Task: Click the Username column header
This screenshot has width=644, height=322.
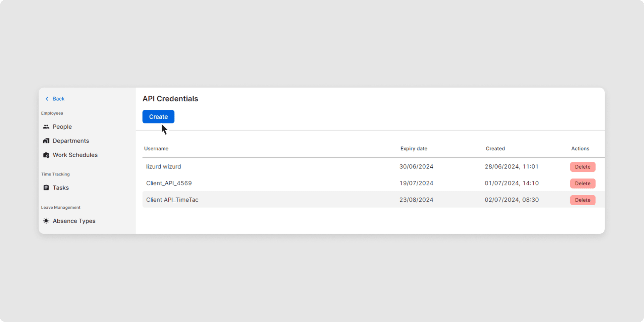Action: point(156,149)
